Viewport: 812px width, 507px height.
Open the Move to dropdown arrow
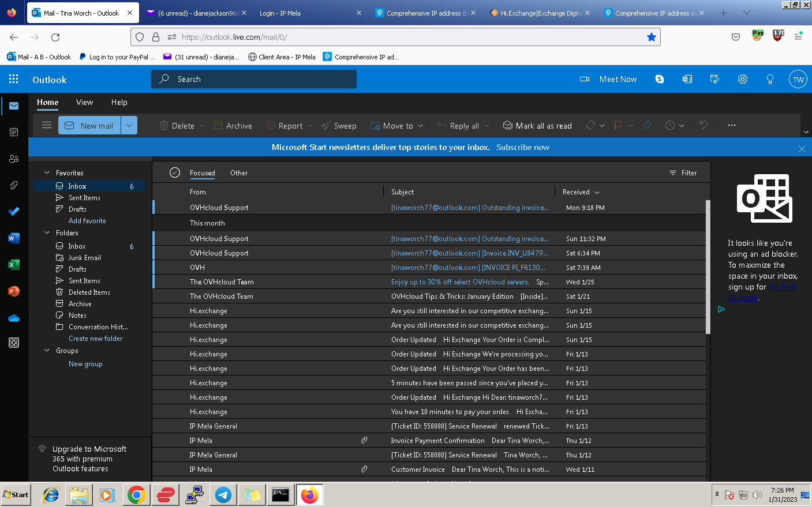point(420,126)
